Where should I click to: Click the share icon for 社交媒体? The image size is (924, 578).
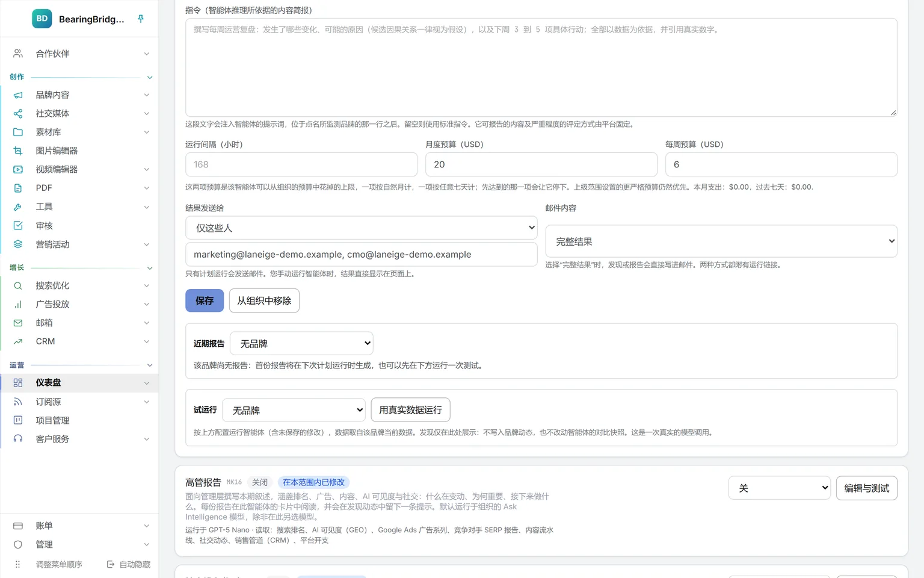point(18,114)
